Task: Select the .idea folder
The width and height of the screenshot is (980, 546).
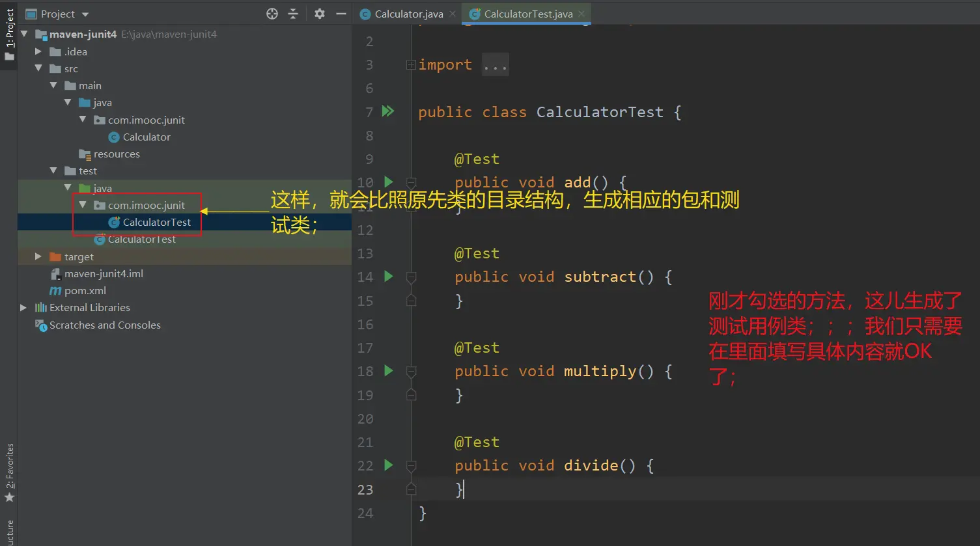Action: [x=76, y=51]
